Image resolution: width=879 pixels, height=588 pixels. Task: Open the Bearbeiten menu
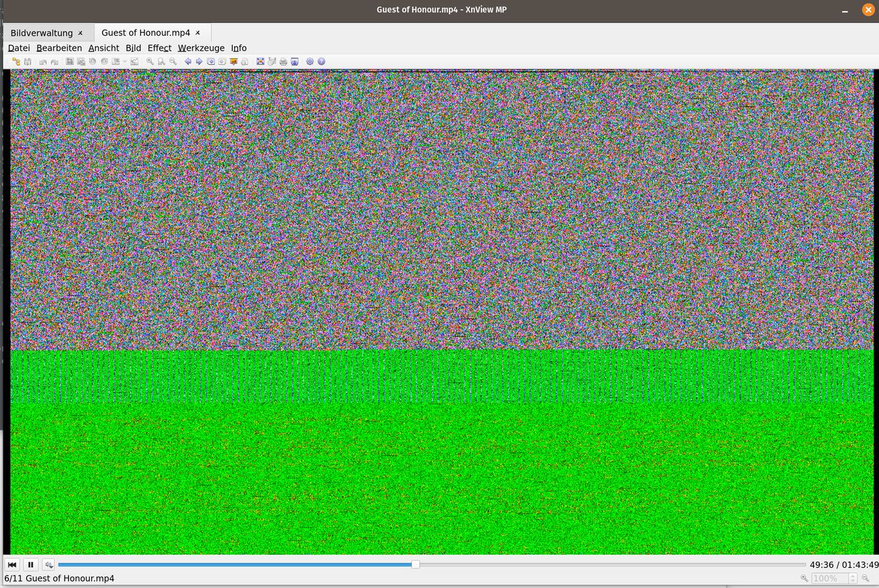(x=59, y=48)
